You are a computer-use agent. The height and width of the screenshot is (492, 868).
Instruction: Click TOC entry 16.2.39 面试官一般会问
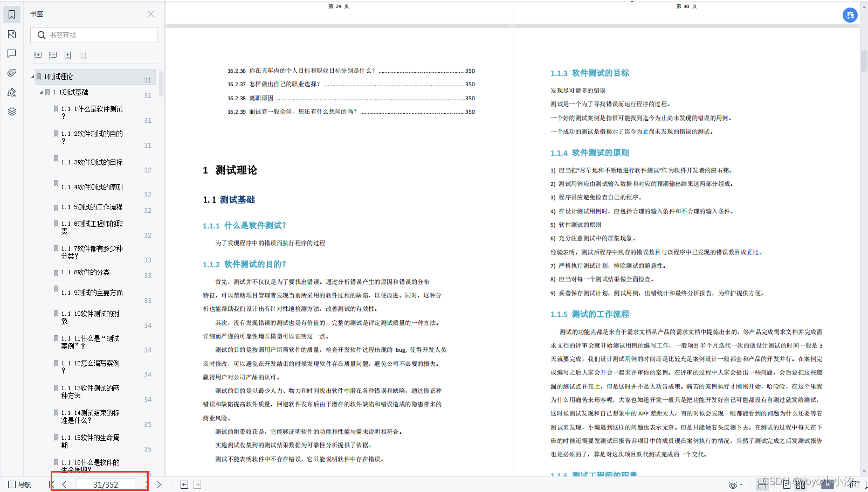pyautogui.click(x=351, y=112)
